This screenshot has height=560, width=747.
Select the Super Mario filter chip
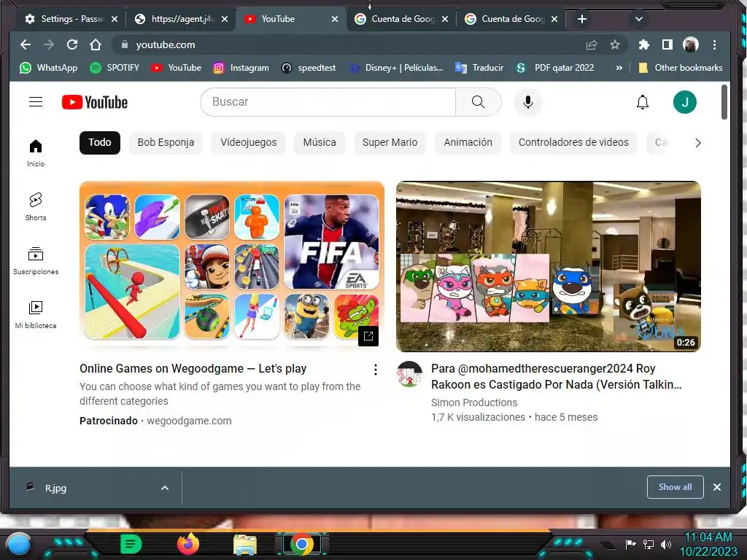click(x=390, y=143)
